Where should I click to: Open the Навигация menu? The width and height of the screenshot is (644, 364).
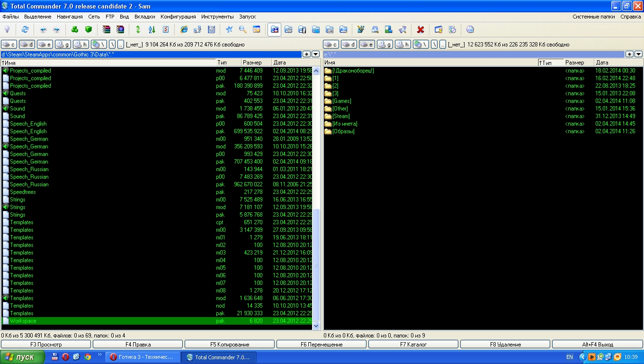(70, 17)
